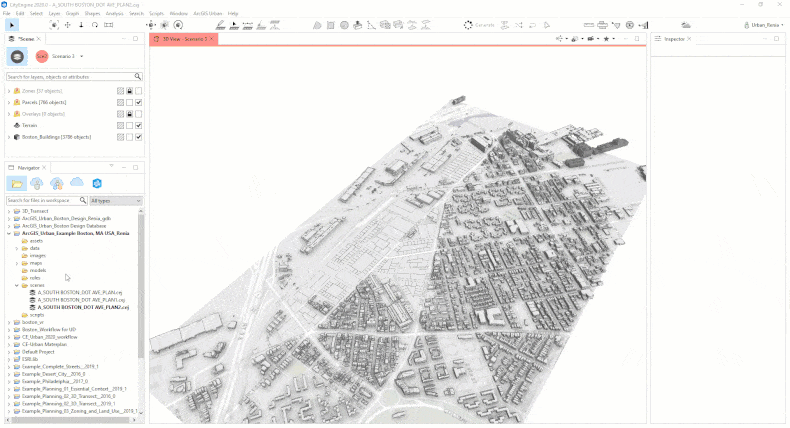The height and width of the screenshot is (428, 790).
Task: Open the All Portal cloud icon
Action: pyautogui.click(x=77, y=182)
